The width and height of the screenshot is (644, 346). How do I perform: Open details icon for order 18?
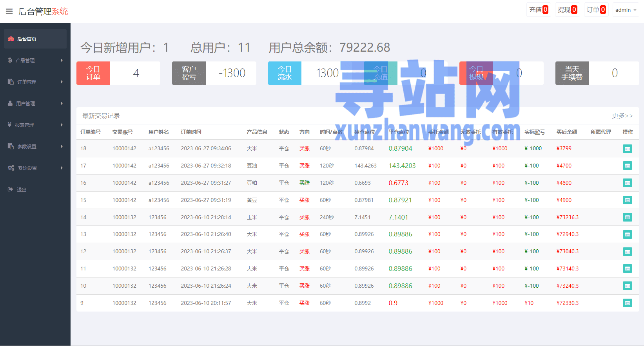[627, 149]
